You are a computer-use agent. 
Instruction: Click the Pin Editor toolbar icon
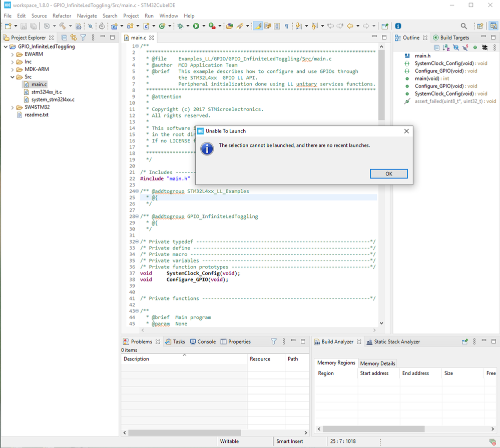coord(385,26)
